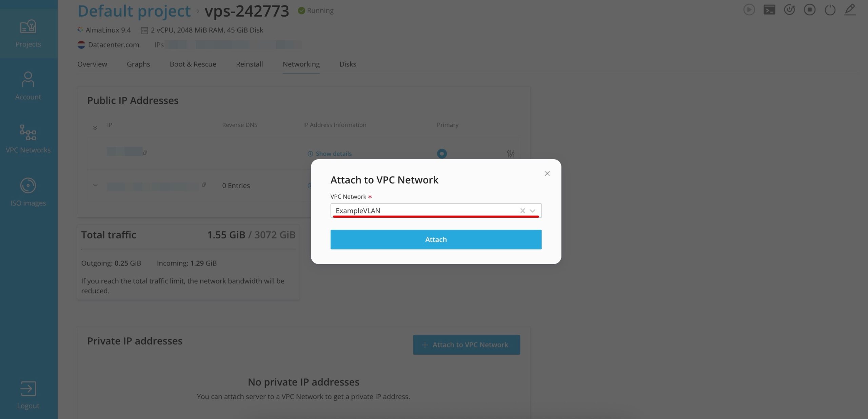Go to VPC Networks in sidebar
The height and width of the screenshot is (419, 868).
coord(28,132)
